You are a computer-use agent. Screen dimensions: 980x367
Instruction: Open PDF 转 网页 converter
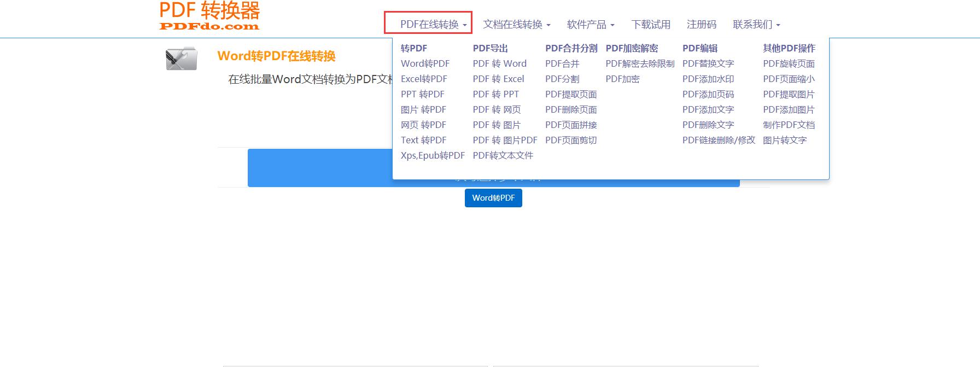point(497,109)
